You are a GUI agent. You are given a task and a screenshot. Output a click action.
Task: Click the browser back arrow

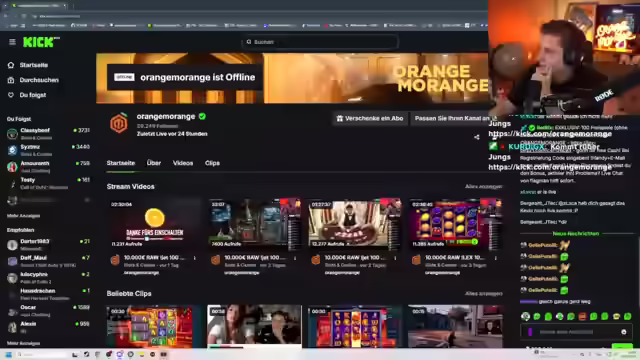click(x=6, y=16)
